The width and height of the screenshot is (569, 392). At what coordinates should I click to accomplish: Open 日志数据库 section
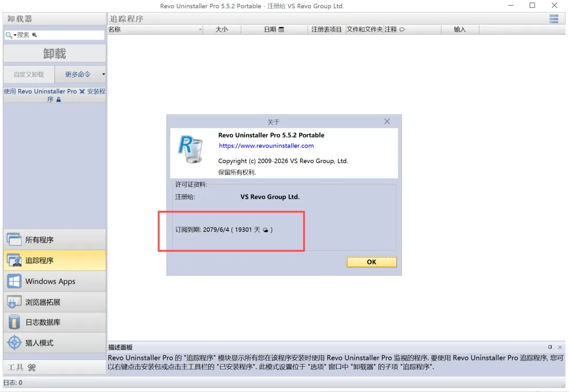point(55,322)
